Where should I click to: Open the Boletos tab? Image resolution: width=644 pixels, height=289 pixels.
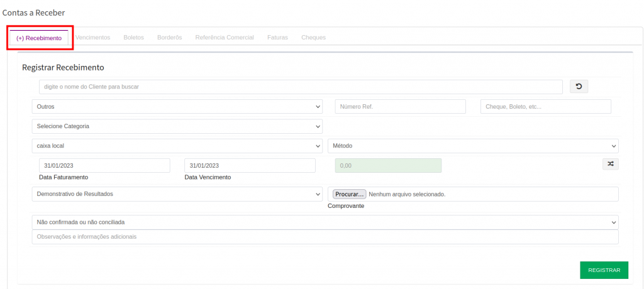[133, 38]
